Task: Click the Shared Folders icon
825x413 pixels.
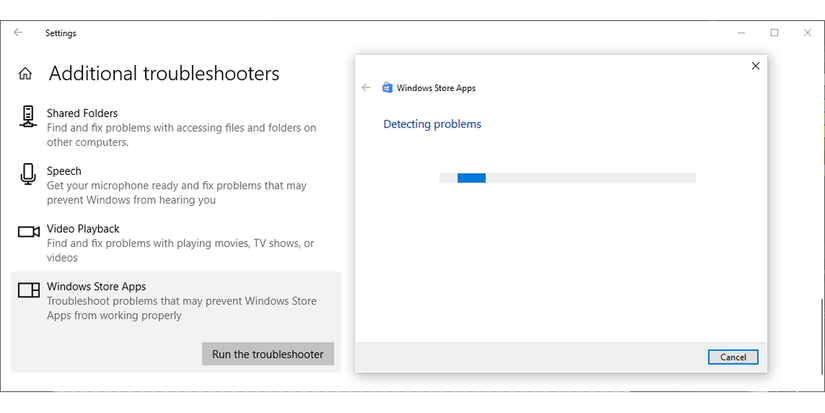Action: 28,116
